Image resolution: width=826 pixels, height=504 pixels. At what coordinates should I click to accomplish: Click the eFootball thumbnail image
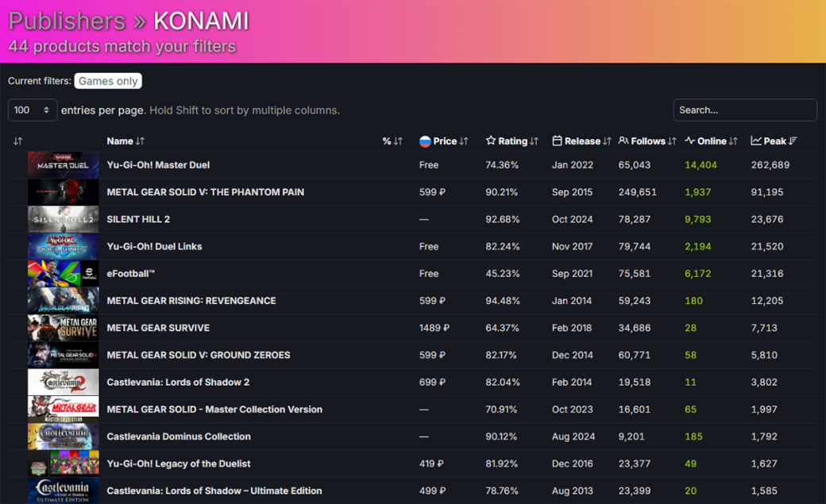point(64,273)
